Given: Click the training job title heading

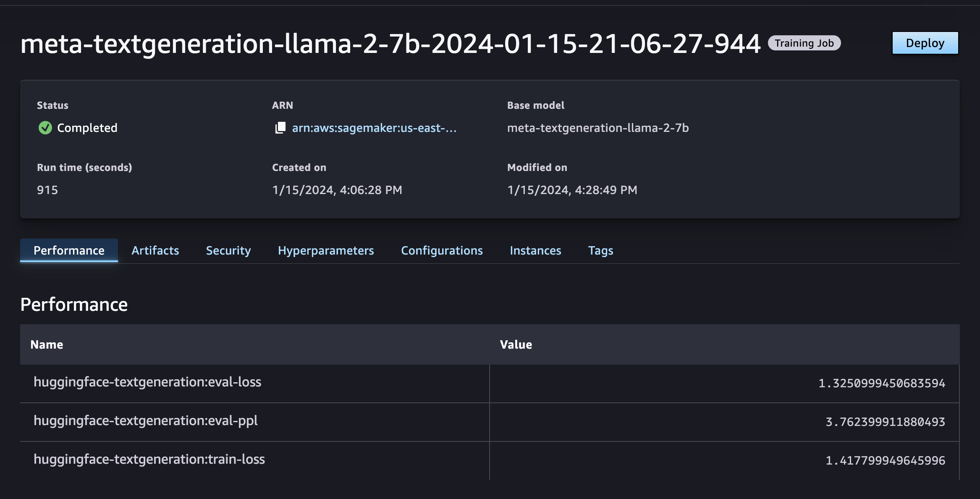Looking at the screenshot, I should 390,44.
